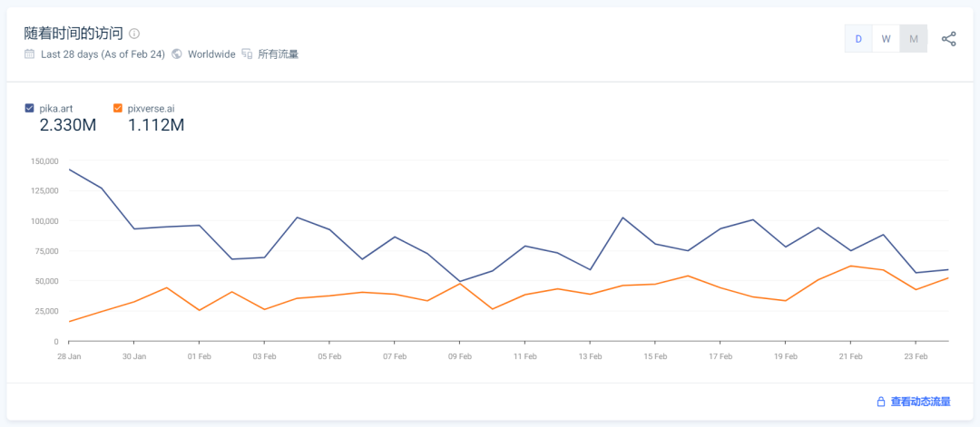980x427 pixels.
Task: Click the 25,000 y-axis label
Action: point(46,311)
